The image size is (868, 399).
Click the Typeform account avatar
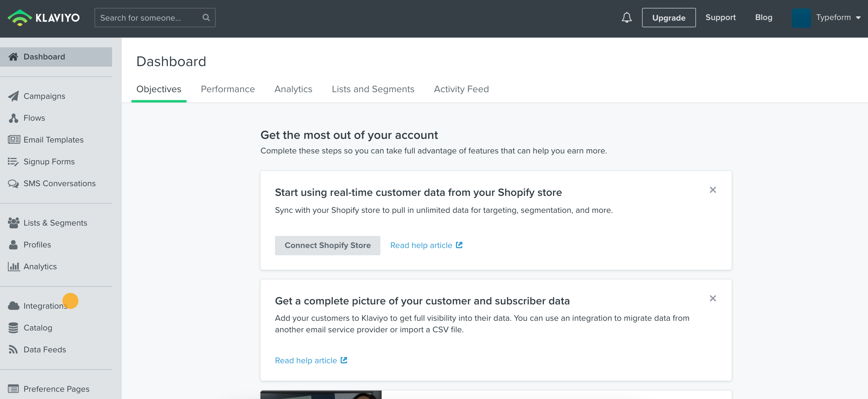[801, 18]
